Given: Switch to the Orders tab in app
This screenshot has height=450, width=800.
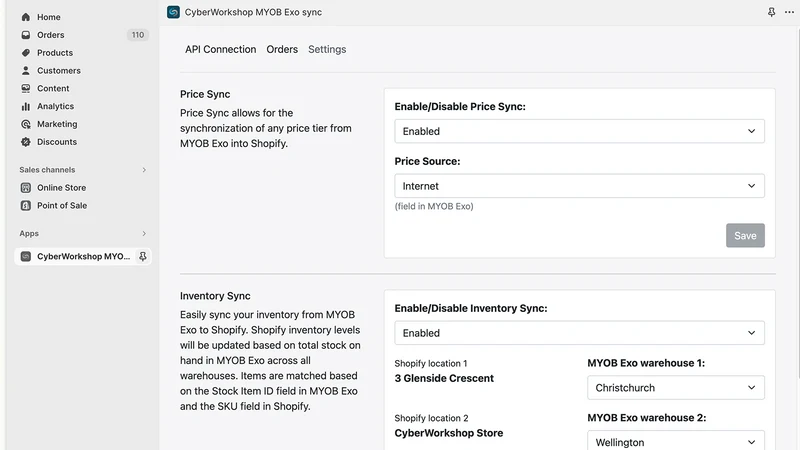Looking at the screenshot, I should (282, 49).
